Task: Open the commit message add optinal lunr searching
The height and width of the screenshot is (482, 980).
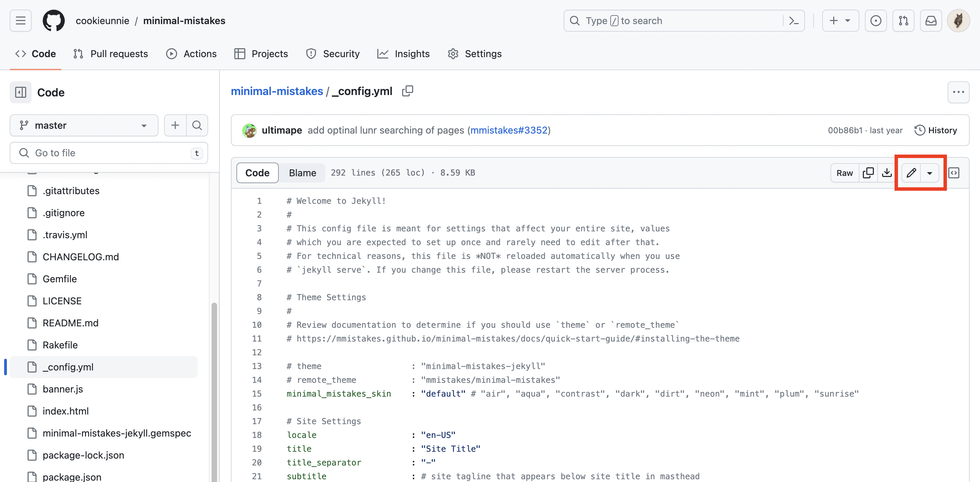Action: [x=386, y=130]
